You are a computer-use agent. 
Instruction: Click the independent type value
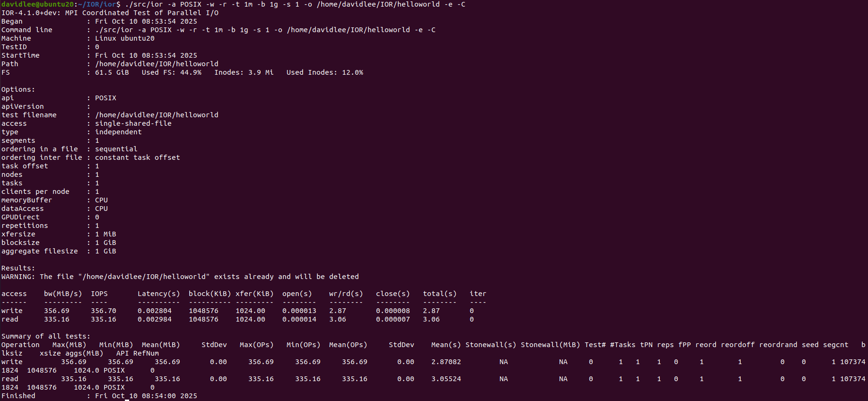tap(118, 132)
